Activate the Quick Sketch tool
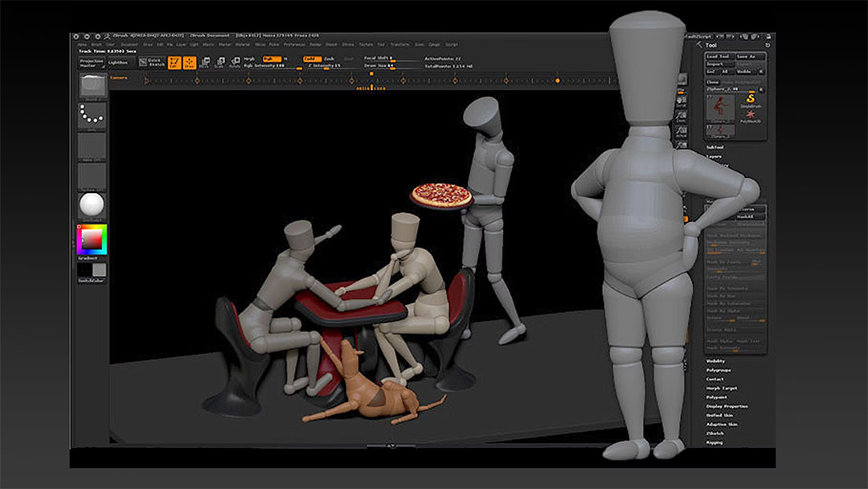This screenshot has height=489, width=868. [152, 63]
